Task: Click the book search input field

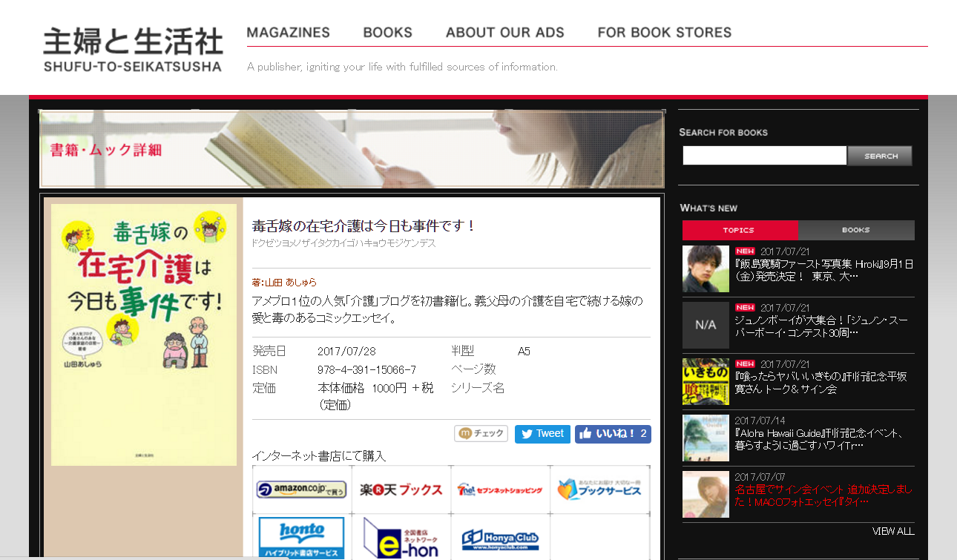Action: 764,156
